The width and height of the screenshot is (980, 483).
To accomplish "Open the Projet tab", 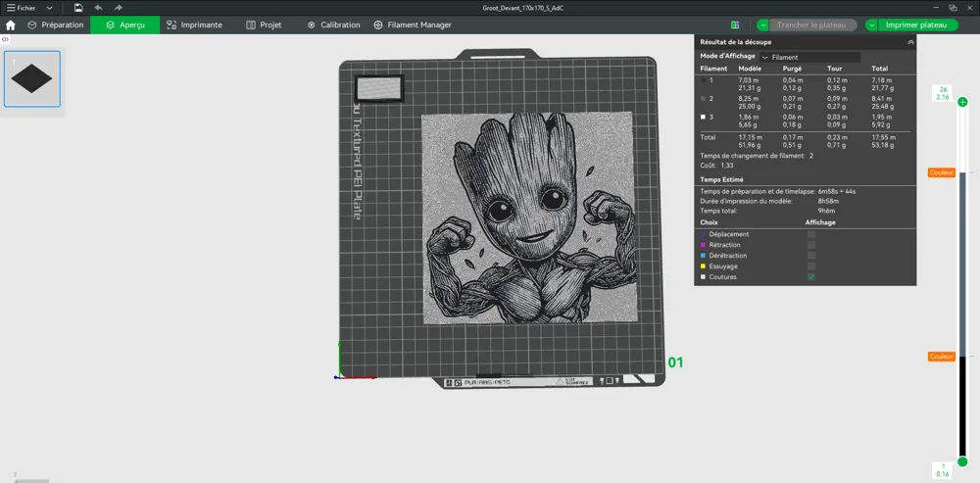I will coord(264,25).
